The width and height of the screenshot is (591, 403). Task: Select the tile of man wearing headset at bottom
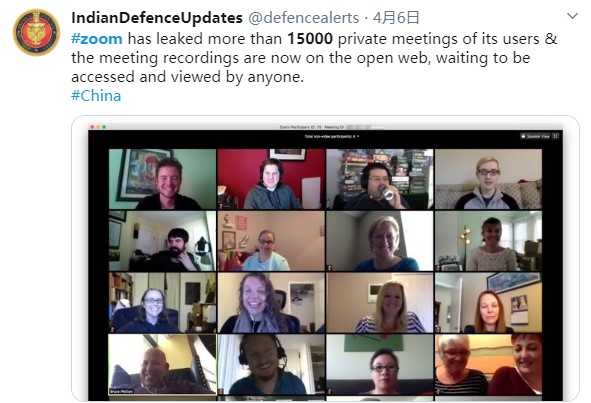271,365
